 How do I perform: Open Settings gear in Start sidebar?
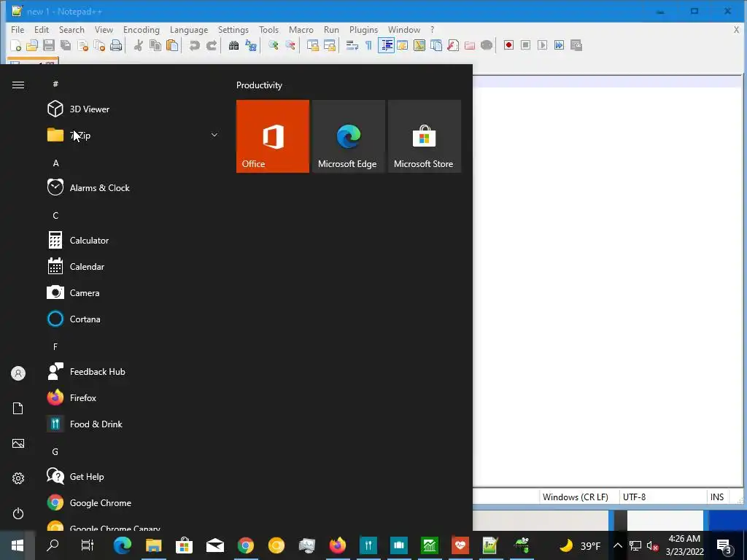(x=18, y=478)
